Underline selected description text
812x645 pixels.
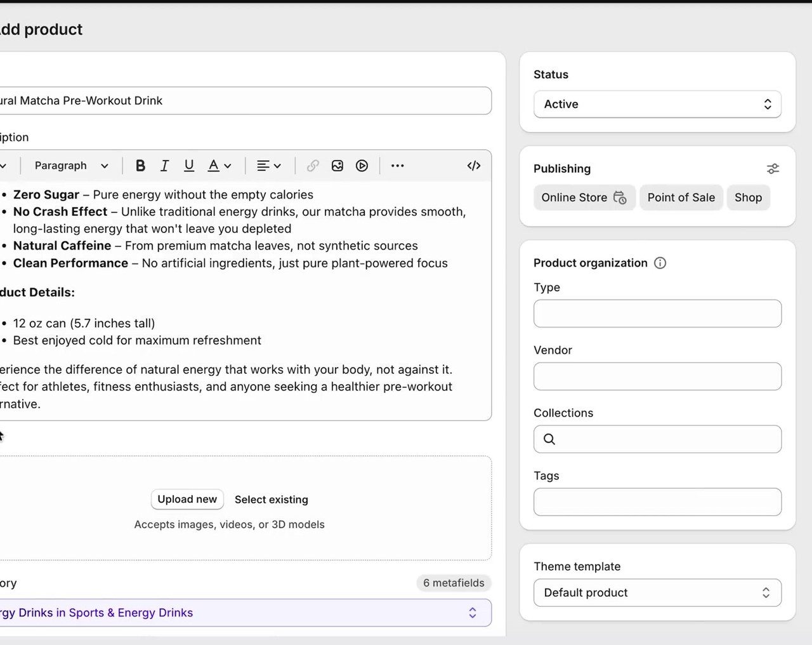pyautogui.click(x=189, y=166)
